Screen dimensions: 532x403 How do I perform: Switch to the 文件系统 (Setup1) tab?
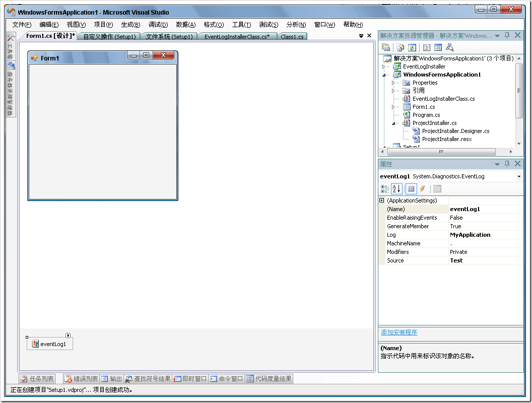pyautogui.click(x=169, y=37)
